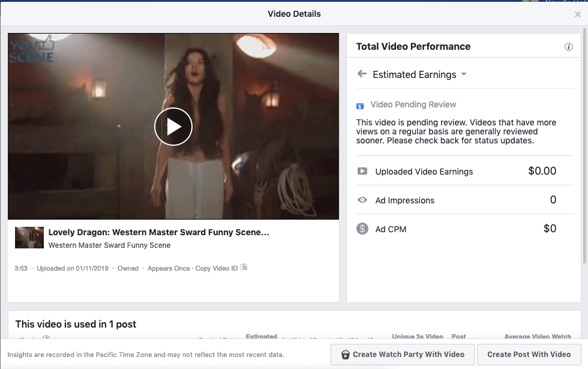Viewport: 588px width, 369px height.
Task: Open the Estimated Earnings dropdown
Action: click(x=419, y=74)
